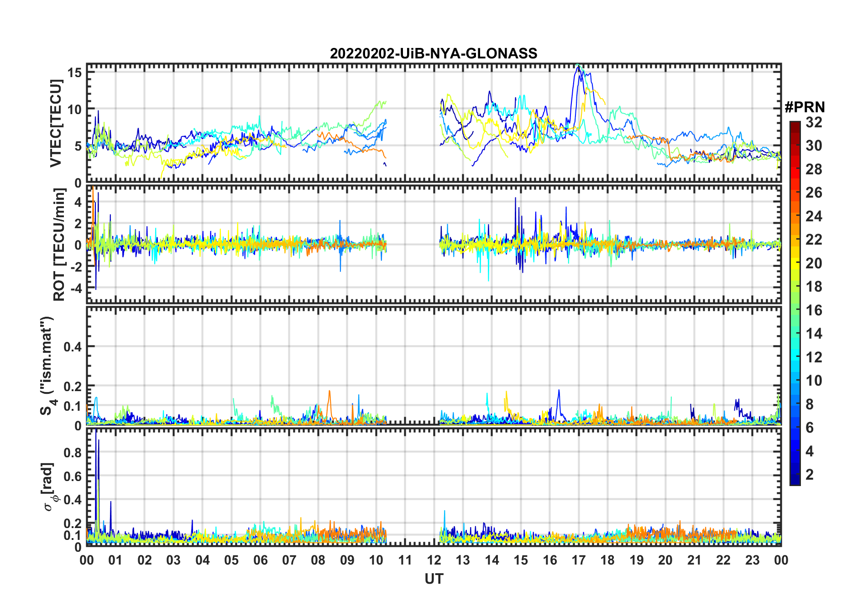Click the colorbar tick label 16
Screen dimensions: 868x607
click(x=814, y=310)
